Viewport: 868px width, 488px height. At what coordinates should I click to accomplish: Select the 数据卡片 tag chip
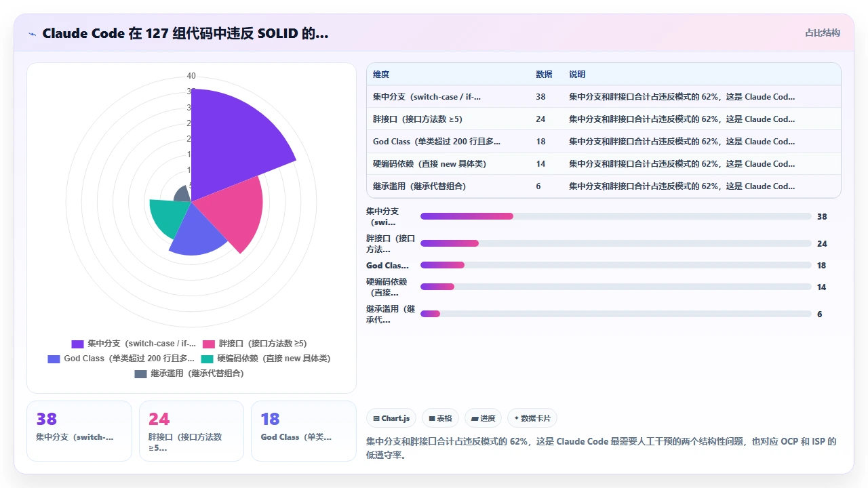click(x=532, y=418)
